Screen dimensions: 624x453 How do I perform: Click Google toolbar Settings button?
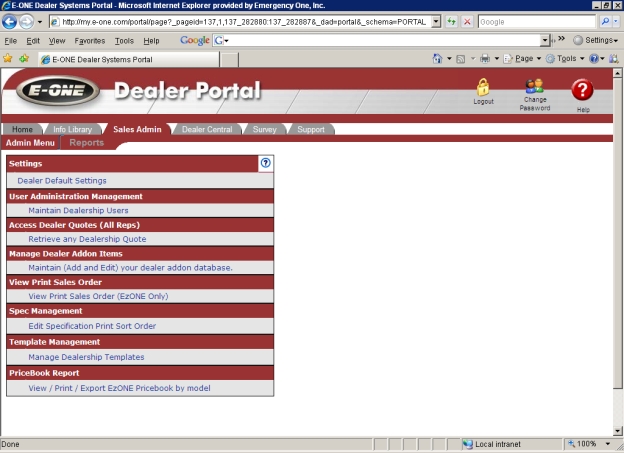click(596, 40)
